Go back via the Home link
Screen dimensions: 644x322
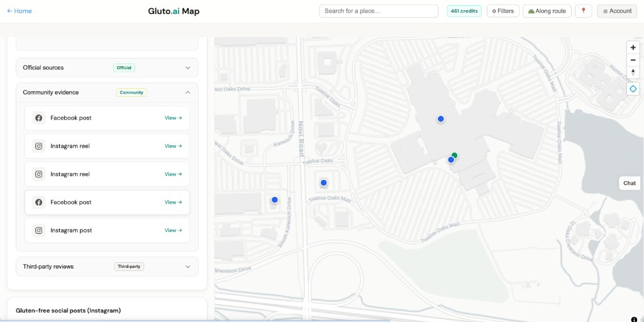pos(19,11)
